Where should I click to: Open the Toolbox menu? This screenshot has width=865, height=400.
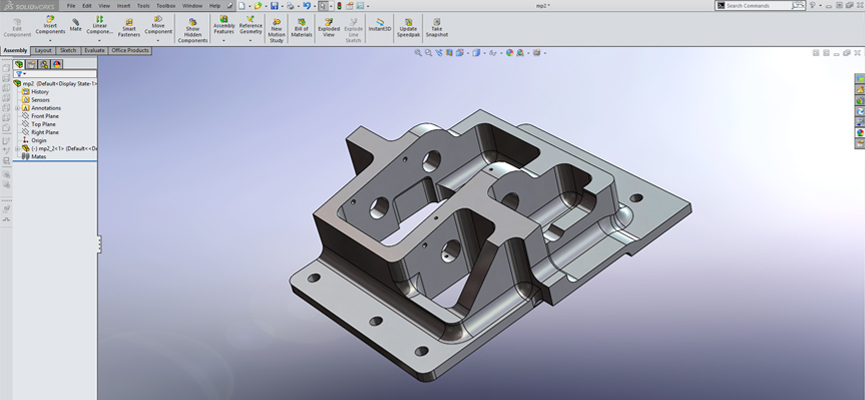165,5
